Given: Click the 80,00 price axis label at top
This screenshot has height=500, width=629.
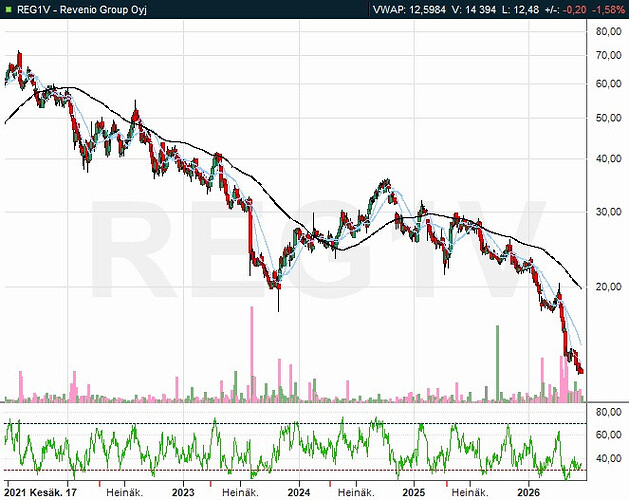Looking at the screenshot, I should (609, 31).
